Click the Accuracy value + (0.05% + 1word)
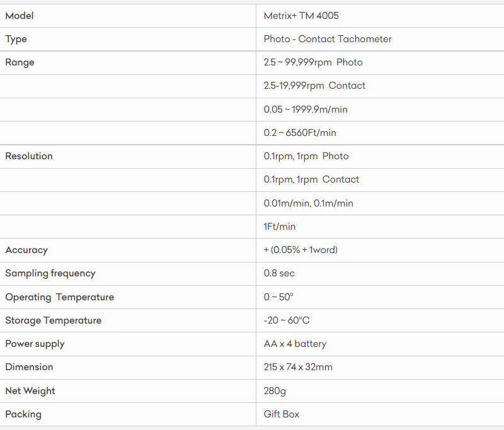 tap(301, 250)
